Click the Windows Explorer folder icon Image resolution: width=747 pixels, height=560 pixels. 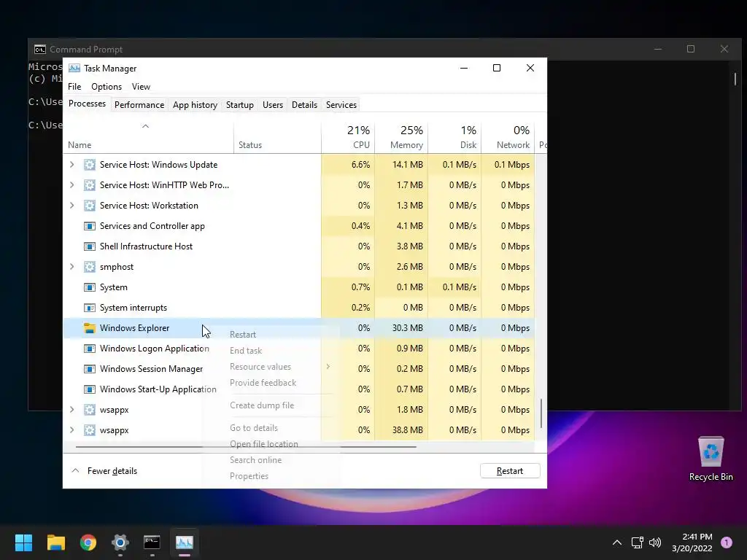(90, 328)
